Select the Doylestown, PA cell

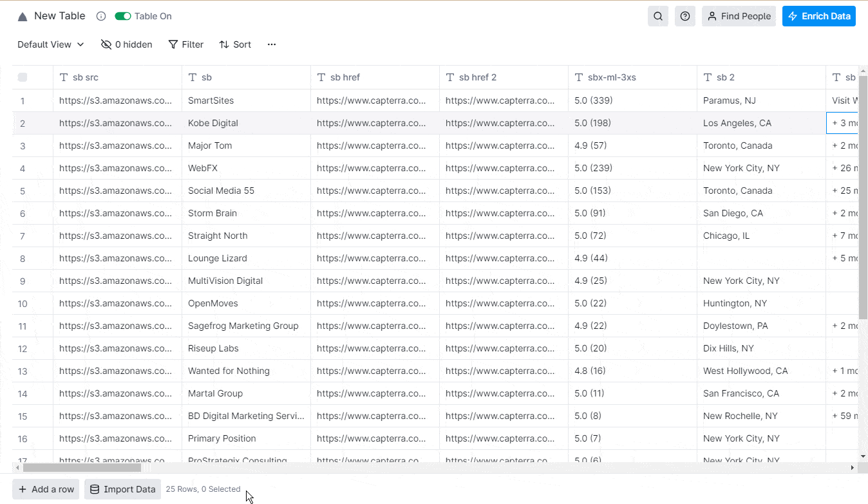tap(761, 326)
